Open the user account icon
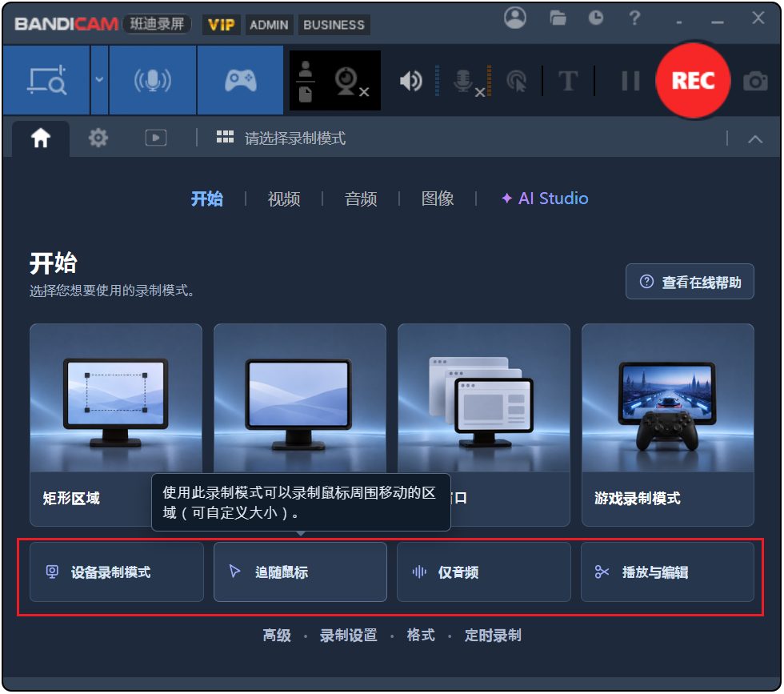Viewport: 784px width, 694px height. click(515, 18)
